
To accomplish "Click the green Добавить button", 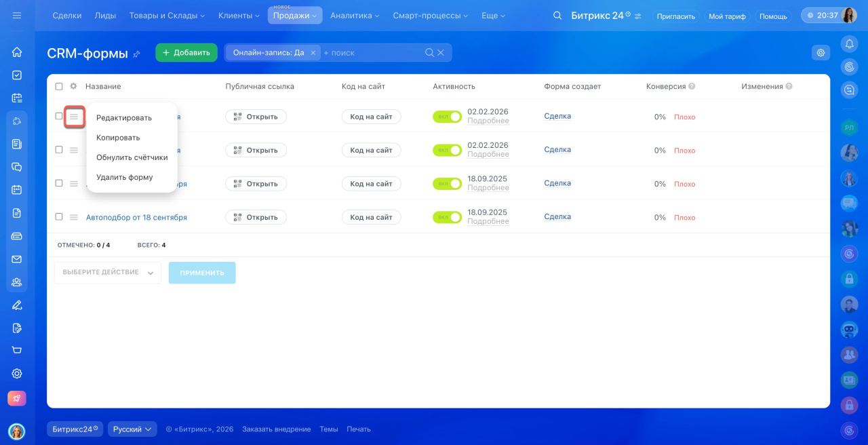I will 186,53.
